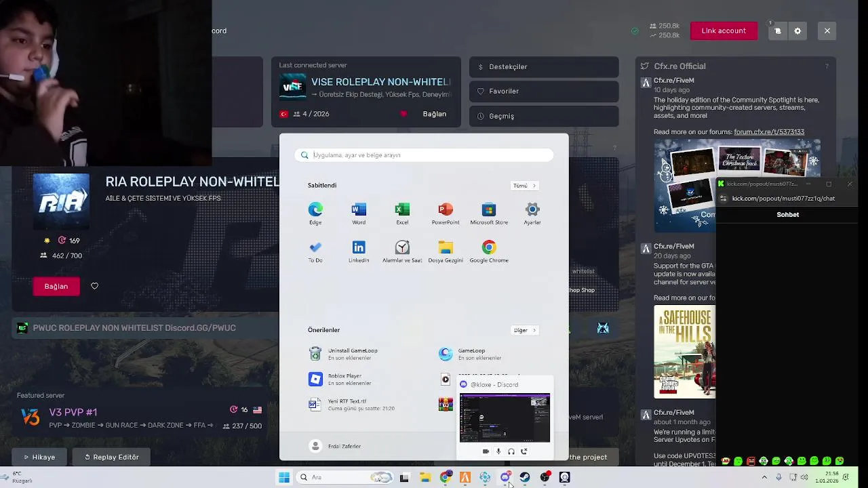Open Edge from pinned apps
868x488 pixels.
[x=315, y=213]
